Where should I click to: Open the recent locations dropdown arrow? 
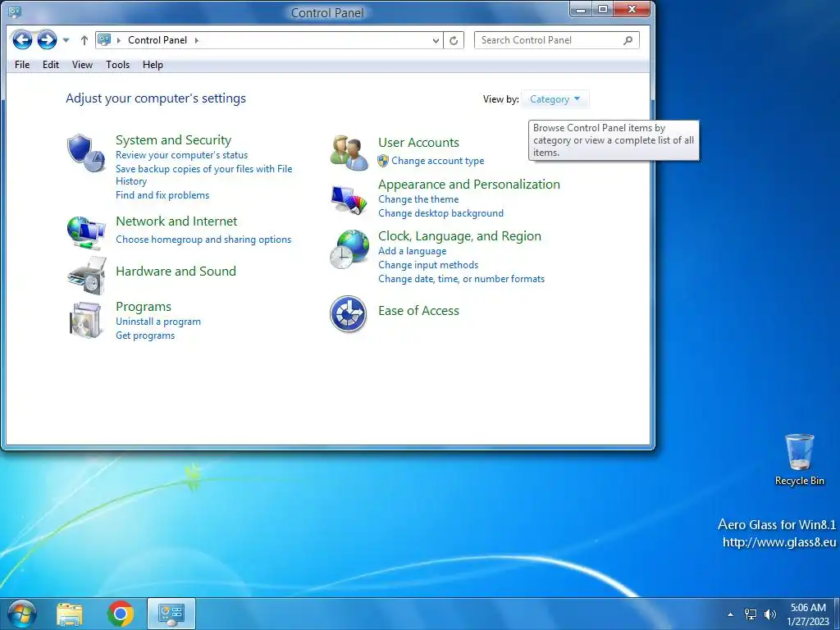66,40
